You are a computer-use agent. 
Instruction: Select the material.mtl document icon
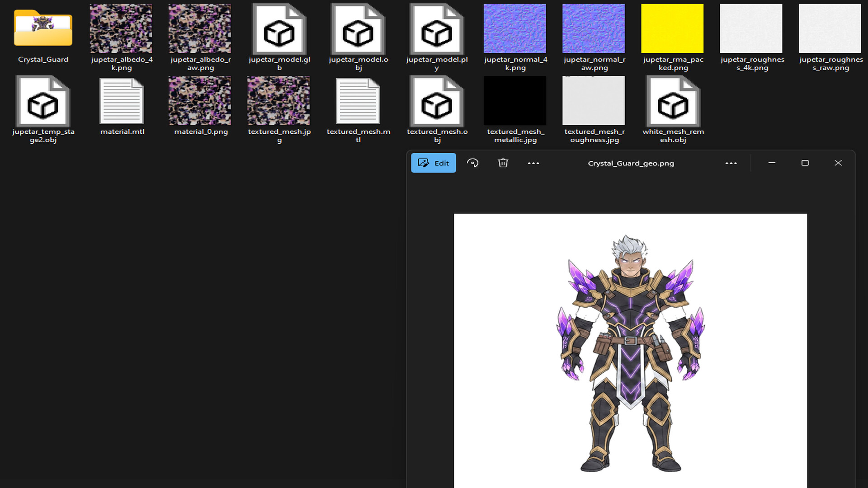click(122, 101)
